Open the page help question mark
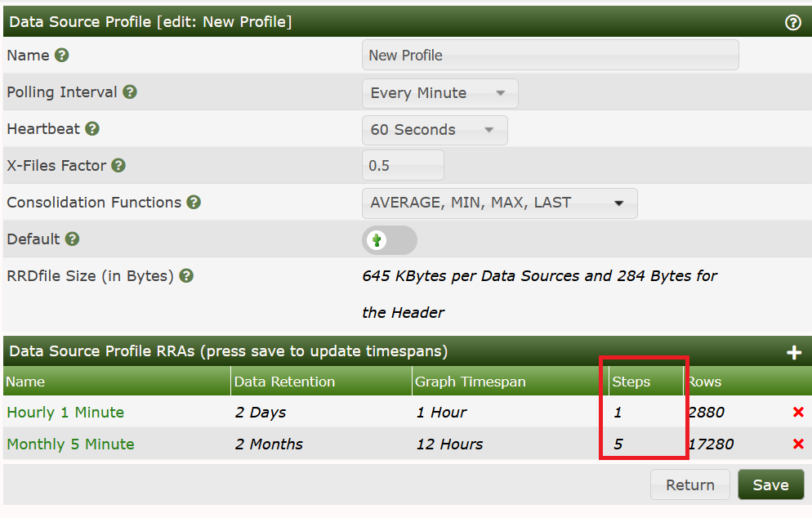812x518 pixels. (792, 22)
